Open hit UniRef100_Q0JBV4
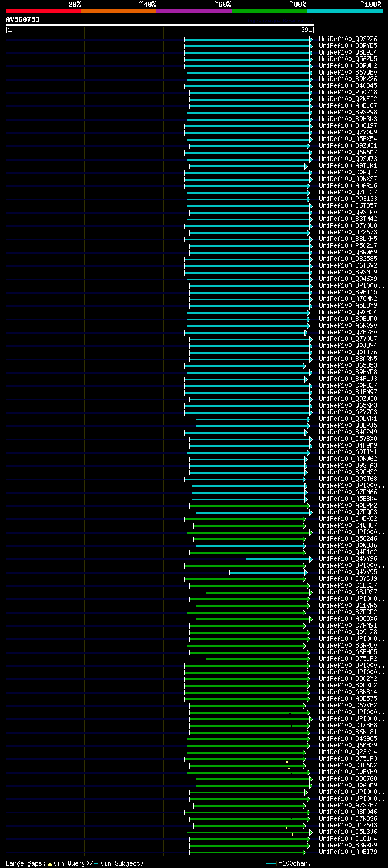 pos(349,345)
